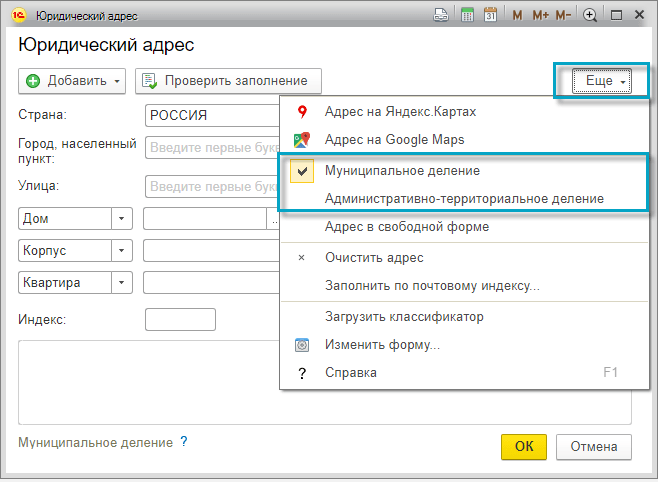Image resolution: width=658 pixels, height=482 pixels.
Task: Click the green plus icon on Добавить
Action: 33,81
